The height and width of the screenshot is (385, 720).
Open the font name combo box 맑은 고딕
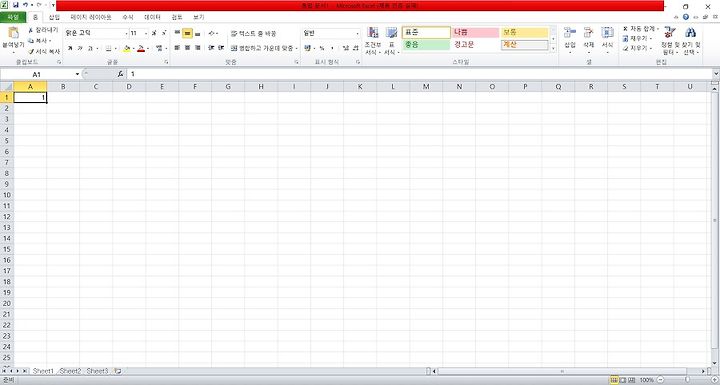(x=96, y=33)
